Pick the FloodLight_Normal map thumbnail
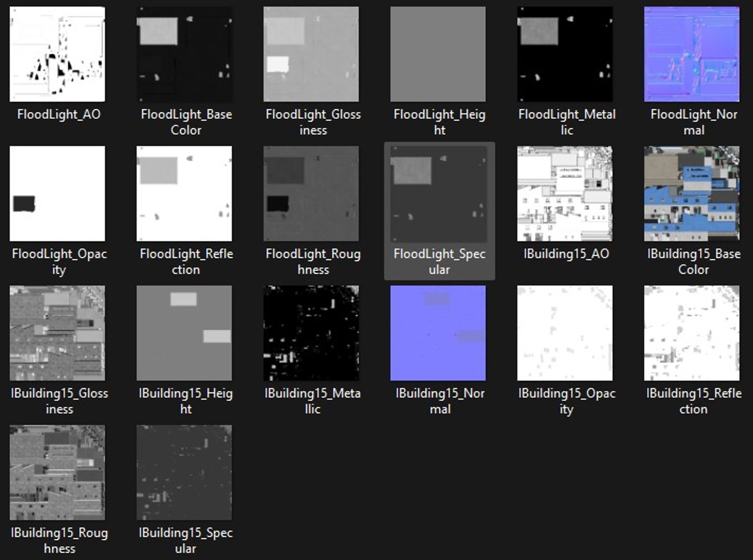The width and height of the screenshot is (753, 560). pos(692,54)
